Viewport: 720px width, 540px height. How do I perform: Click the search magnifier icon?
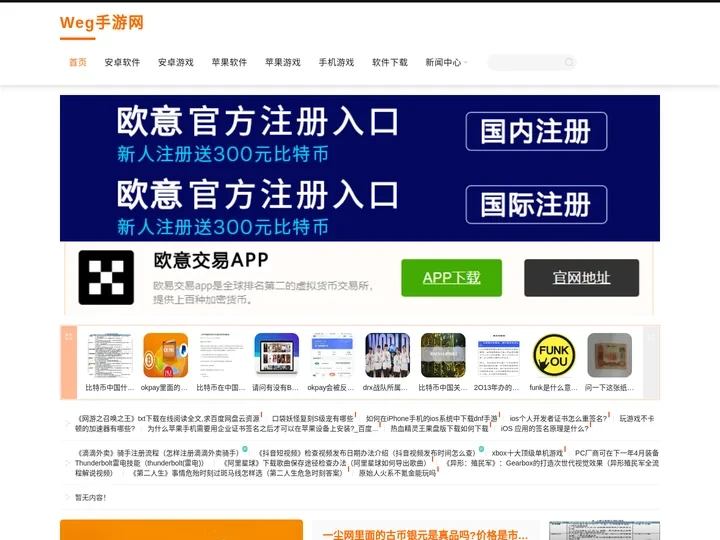pos(569,62)
